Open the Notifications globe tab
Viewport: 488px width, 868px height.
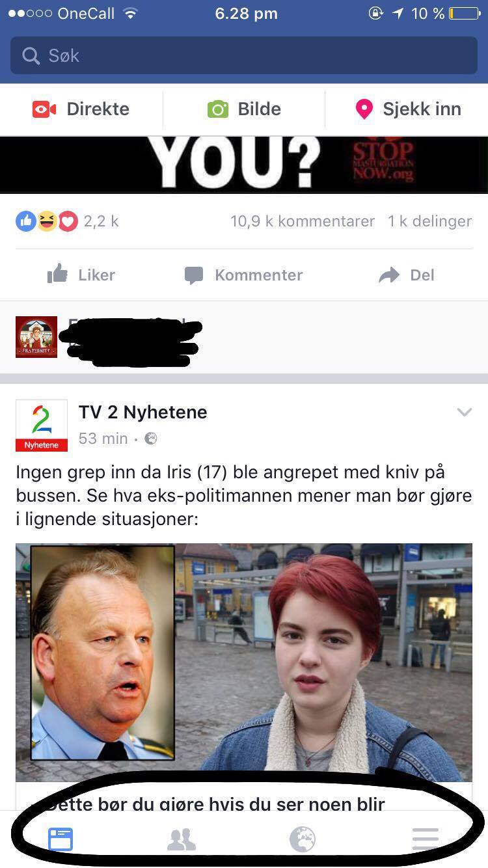(303, 839)
